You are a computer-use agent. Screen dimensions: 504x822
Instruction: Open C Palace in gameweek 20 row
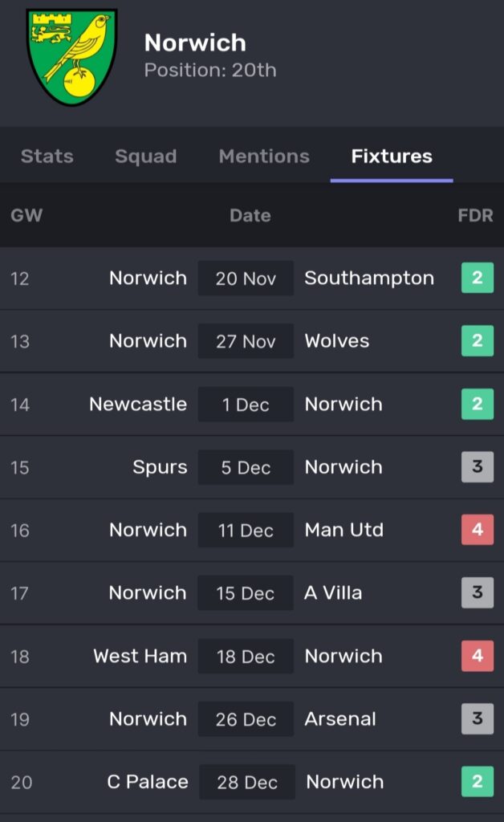pyautogui.click(x=148, y=782)
